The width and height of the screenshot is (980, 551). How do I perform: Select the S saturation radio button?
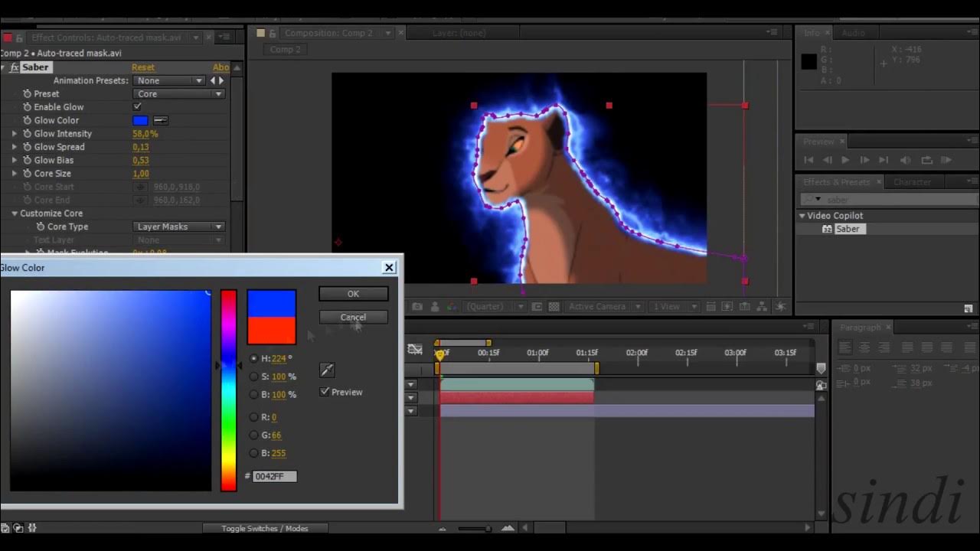[254, 377]
